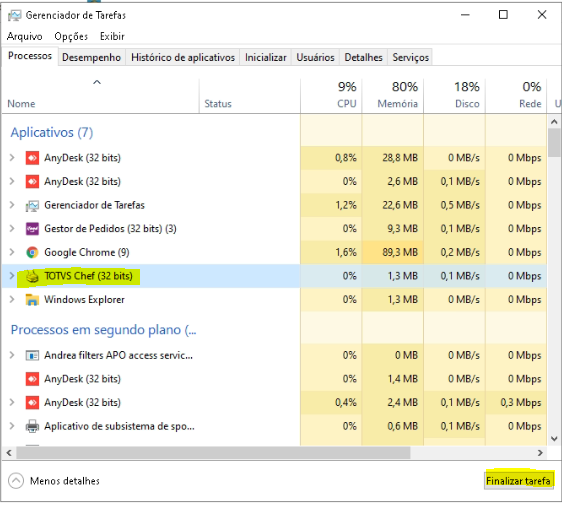Expand the TOTVS Chef (32 bits) row
This screenshot has width=562, height=505.
click(x=12, y=276)
